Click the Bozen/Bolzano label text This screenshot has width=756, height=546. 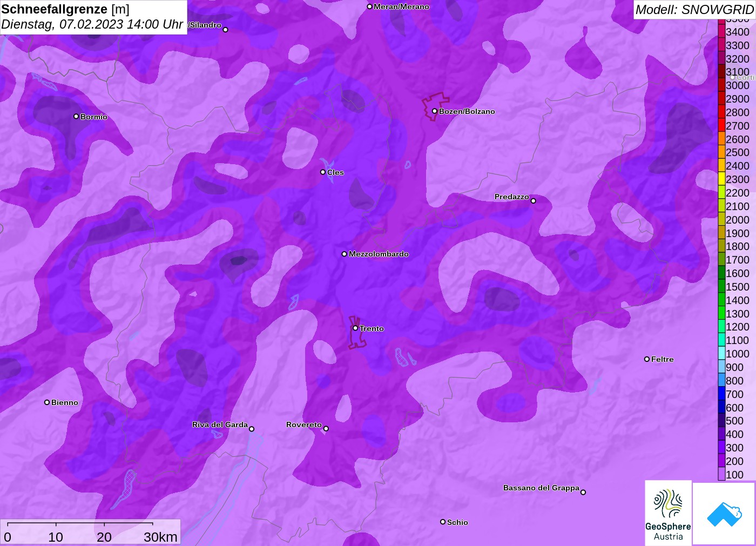[467, 111]
